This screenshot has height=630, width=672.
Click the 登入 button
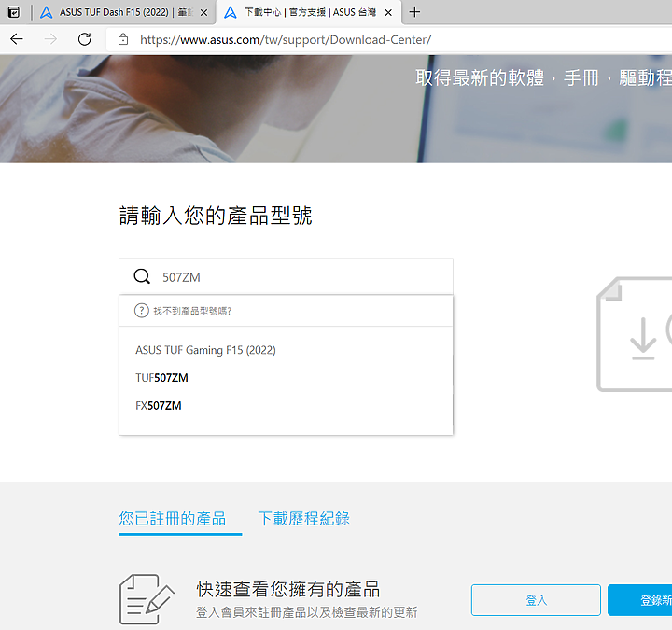536,600
